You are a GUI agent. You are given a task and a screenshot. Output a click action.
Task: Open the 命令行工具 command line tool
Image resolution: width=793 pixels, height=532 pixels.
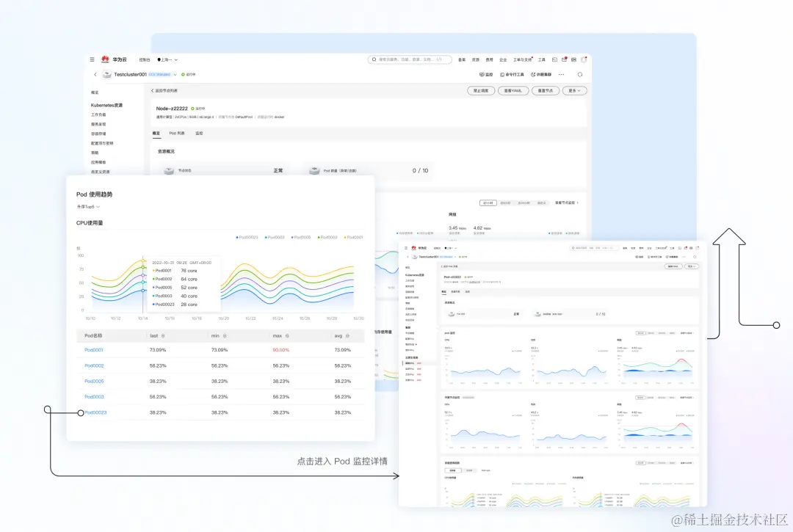(x=512, y=74)
